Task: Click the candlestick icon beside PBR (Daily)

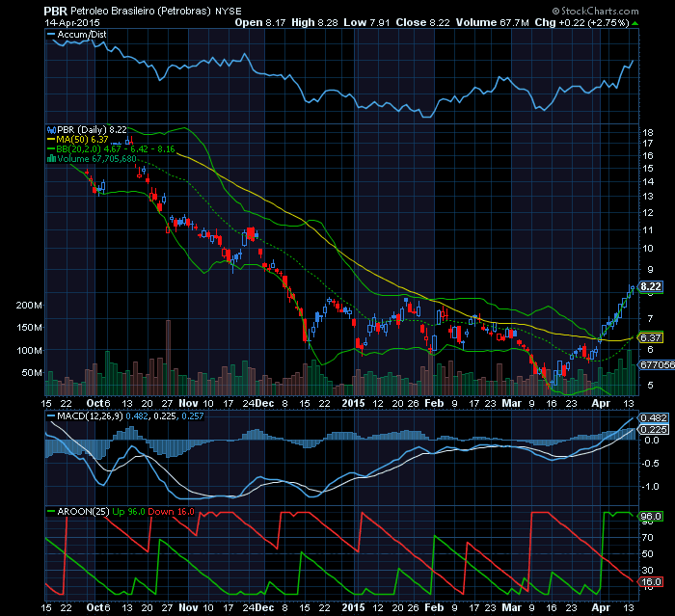Action: pyautogui.click(x=52, y=129)
